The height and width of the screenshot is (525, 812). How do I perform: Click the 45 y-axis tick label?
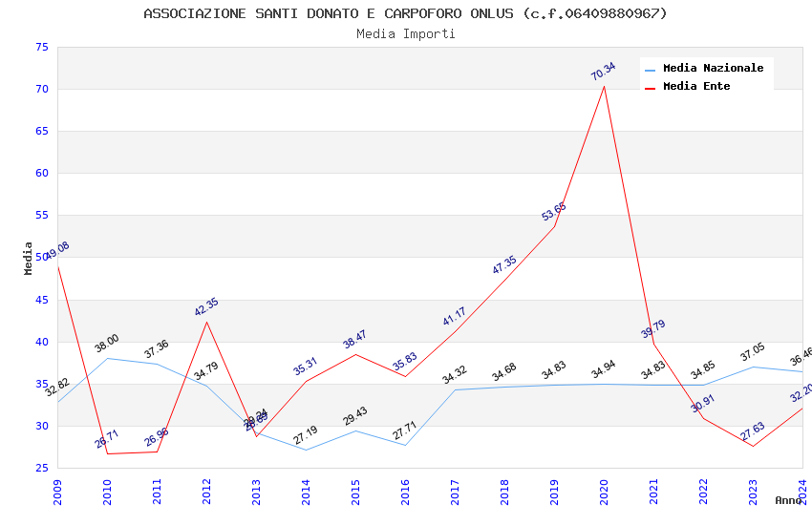42,300
